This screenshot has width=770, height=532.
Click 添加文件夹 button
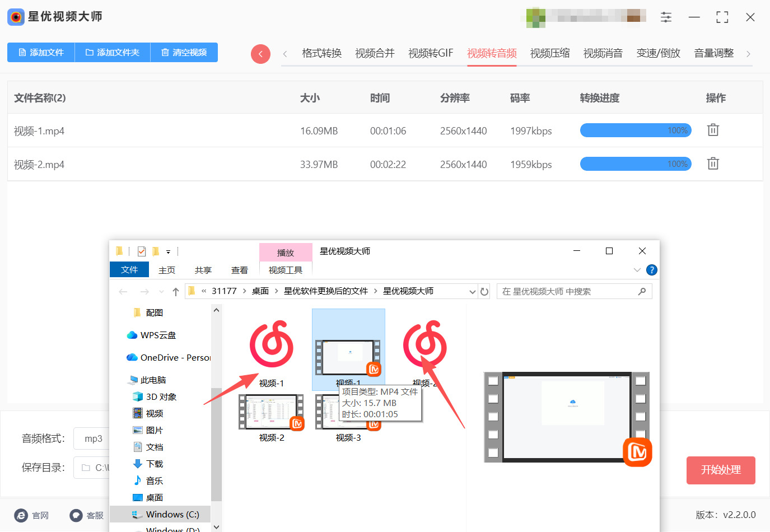[x=113, y=52]
